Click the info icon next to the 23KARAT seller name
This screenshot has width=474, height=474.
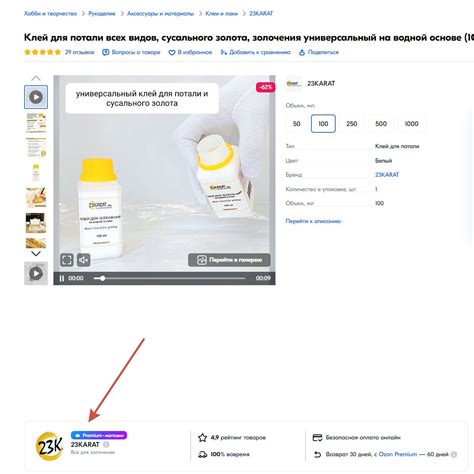pos(106,444)
